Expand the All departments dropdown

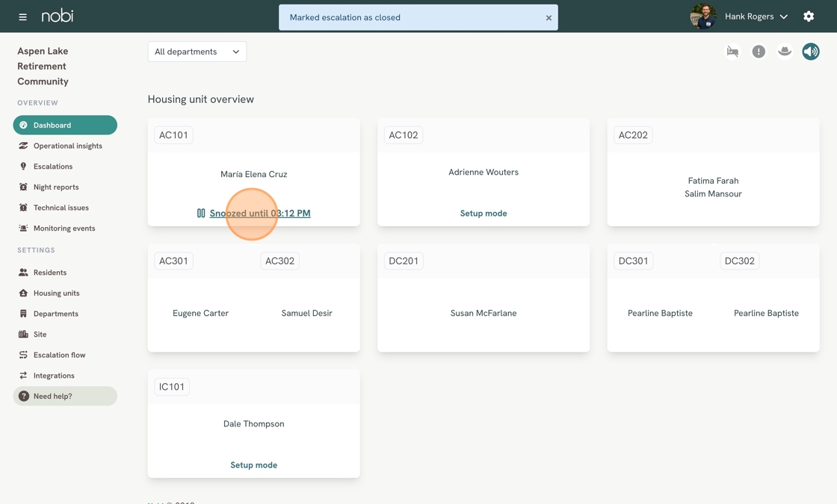pyautogui.click(x=197, y=52)
